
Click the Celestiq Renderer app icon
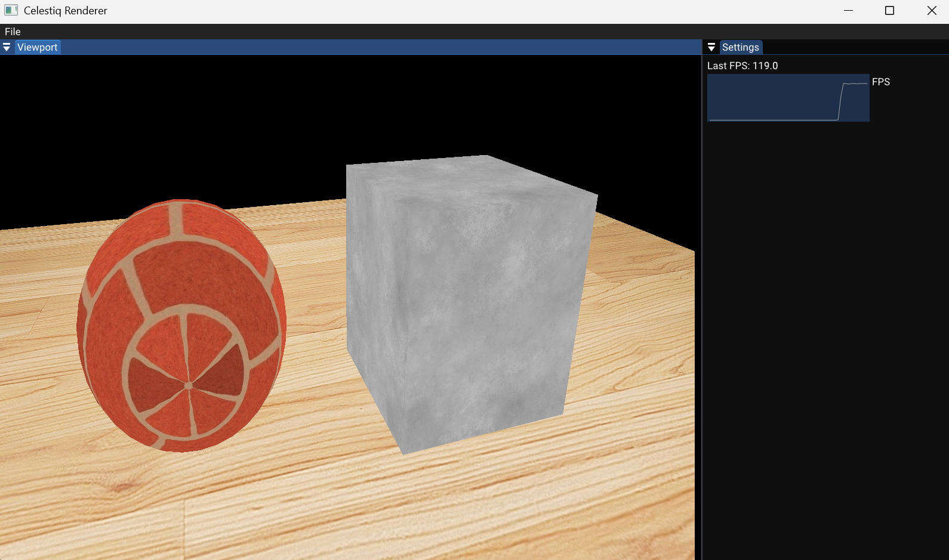point(11,10)
